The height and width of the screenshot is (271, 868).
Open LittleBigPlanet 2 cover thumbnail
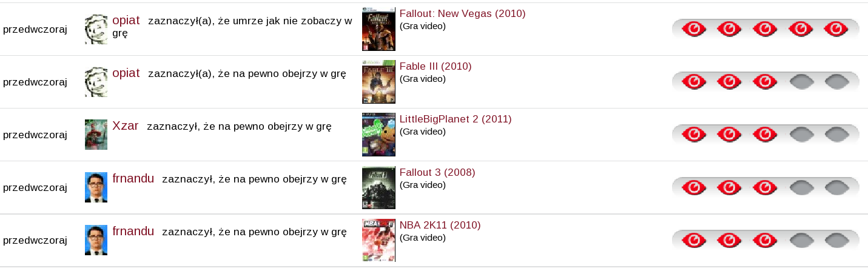point(378,135)
